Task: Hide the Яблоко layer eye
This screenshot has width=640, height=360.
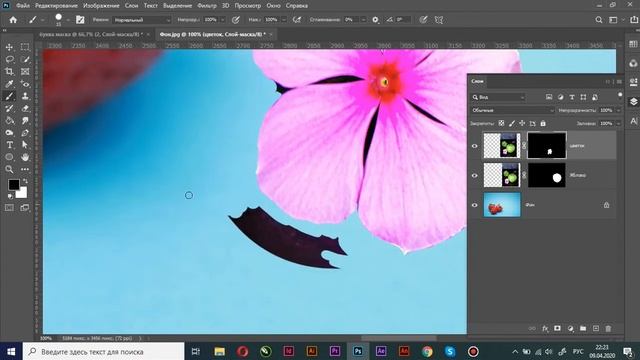Action: (x=475, y=176)
